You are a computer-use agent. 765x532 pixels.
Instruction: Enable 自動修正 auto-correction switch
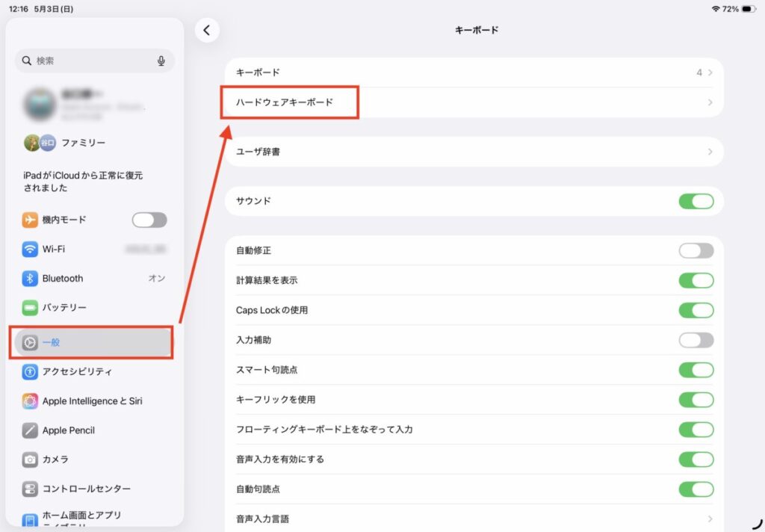click(696, 250)
